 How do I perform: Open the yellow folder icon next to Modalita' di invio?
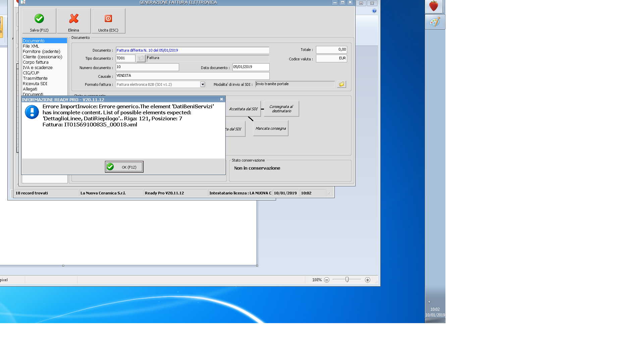point(341,84)
